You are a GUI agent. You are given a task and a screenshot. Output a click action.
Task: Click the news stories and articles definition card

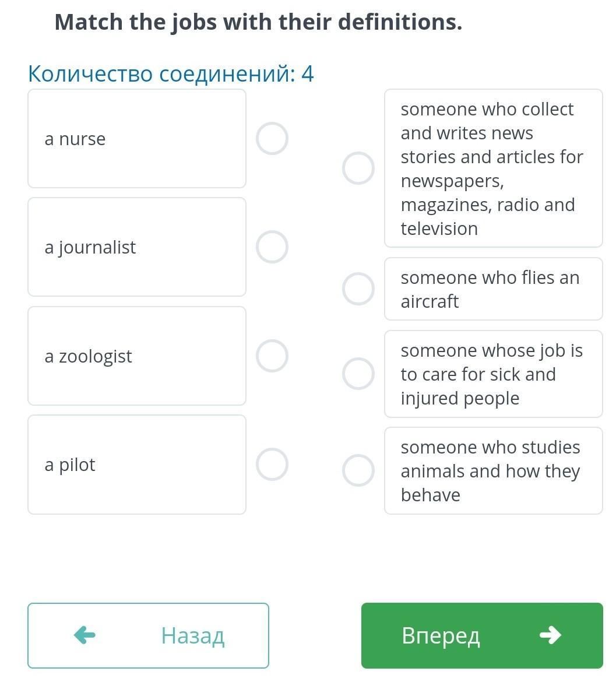tap(494, 168)
